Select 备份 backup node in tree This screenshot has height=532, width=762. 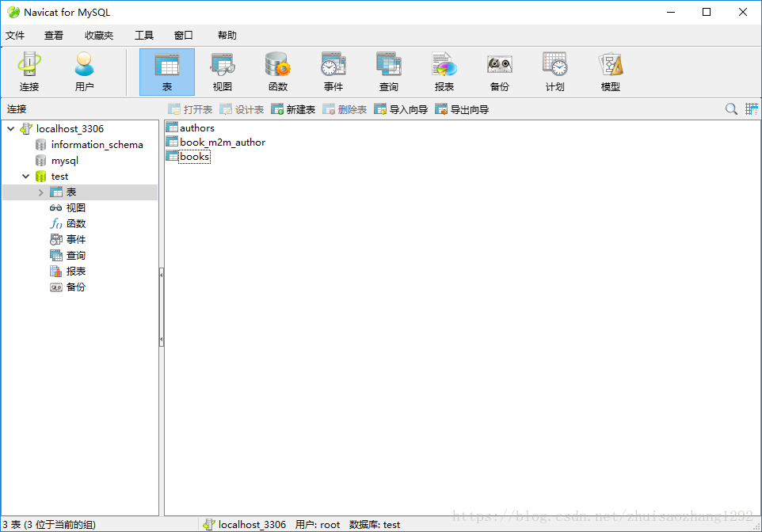76,287
